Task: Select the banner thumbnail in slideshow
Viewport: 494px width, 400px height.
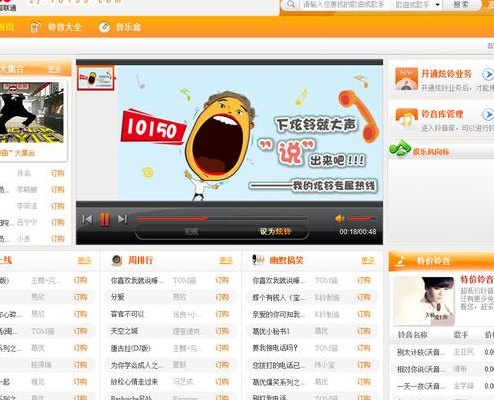Action: point(96,78)
